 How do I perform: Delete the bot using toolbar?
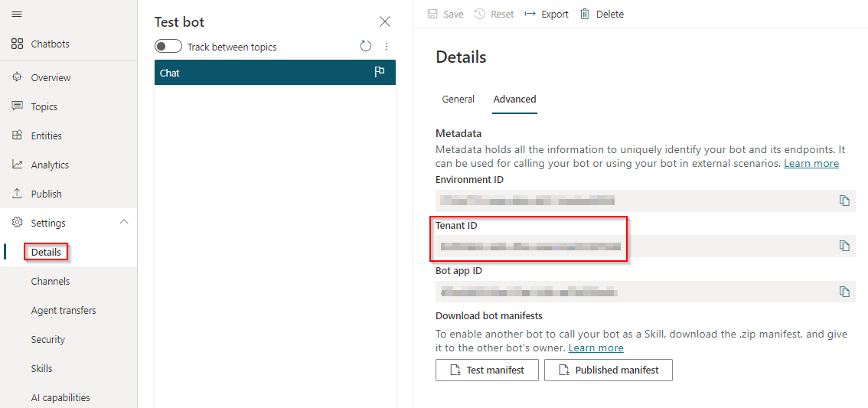[602, 14]
